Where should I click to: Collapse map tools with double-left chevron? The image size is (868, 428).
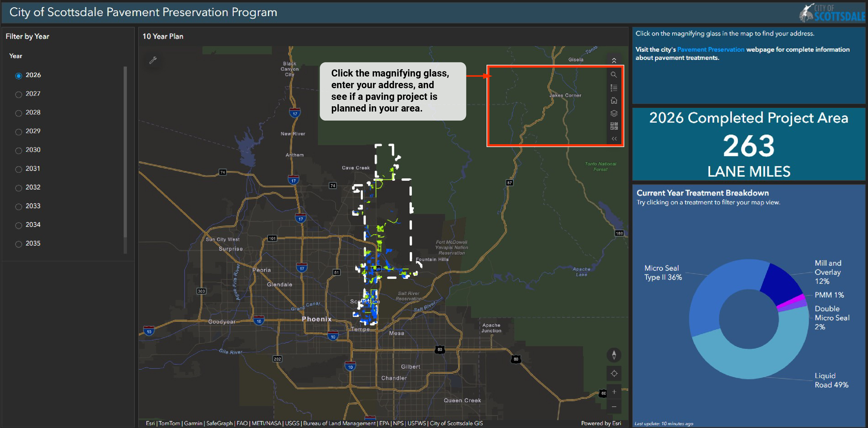[614, 139]
